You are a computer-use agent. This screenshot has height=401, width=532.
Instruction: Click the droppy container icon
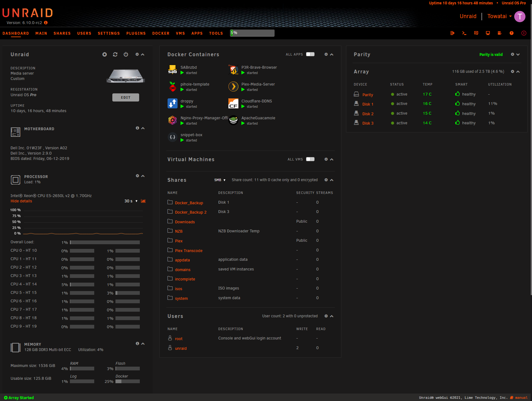(173, 103)
